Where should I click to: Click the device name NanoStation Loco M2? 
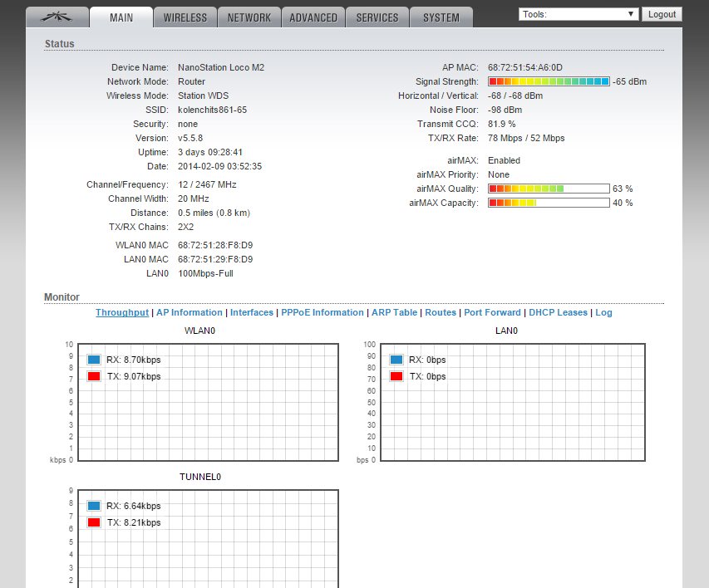[x=221, y=67]
